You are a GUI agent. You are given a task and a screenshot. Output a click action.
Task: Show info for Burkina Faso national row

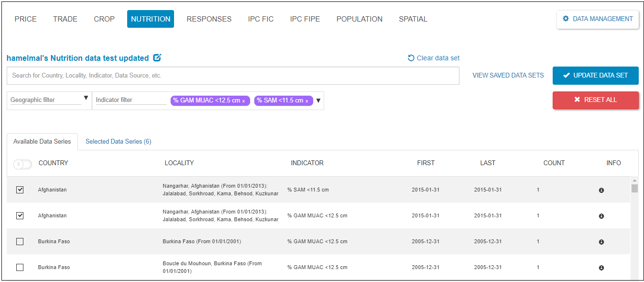601,242
